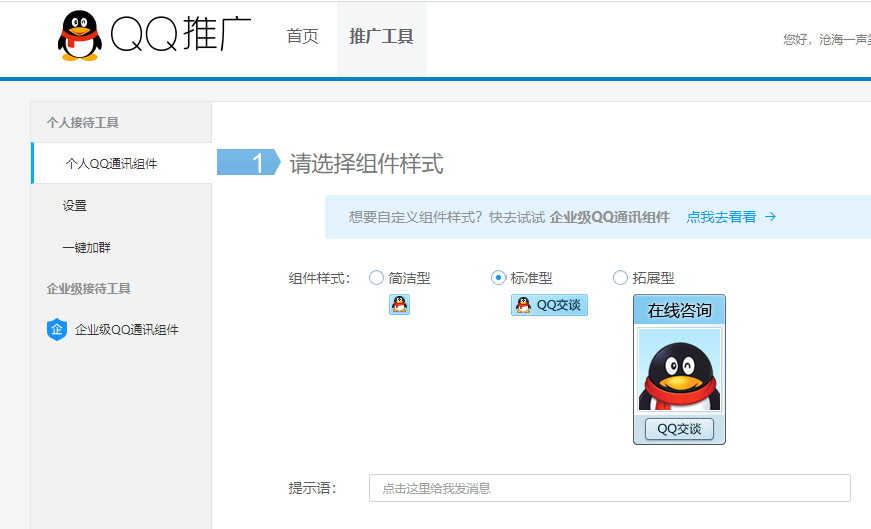Click the 请选择组件样式 heading
The height and width of the screenshot is (529, 871).
[367, 163]
